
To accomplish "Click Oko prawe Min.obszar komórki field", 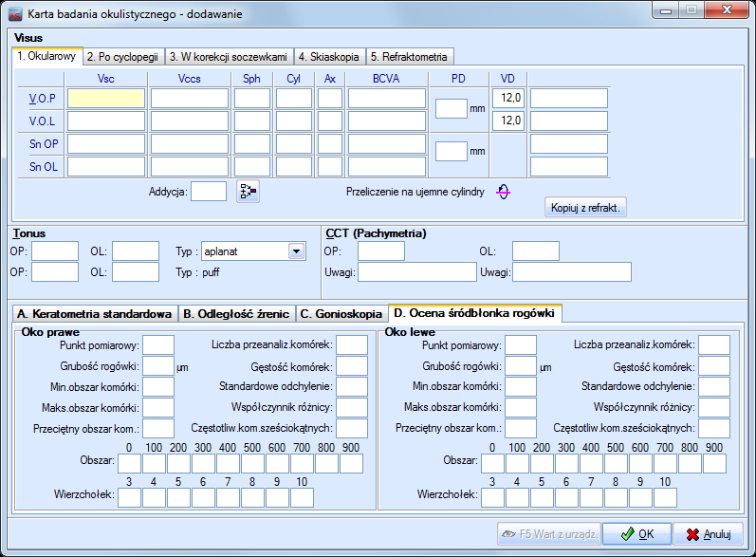I will click(x=158, y=387).
